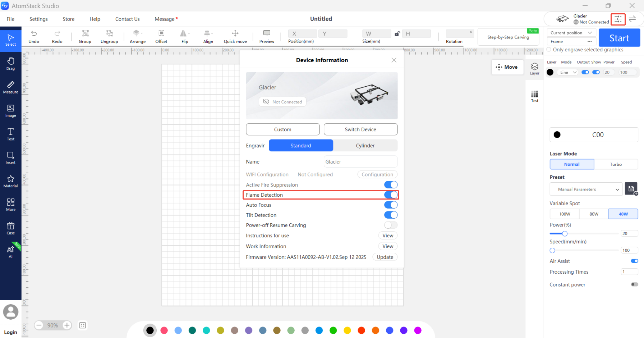
Task: Expand the Flip options dropdown
Action: [x=189, y=33]
